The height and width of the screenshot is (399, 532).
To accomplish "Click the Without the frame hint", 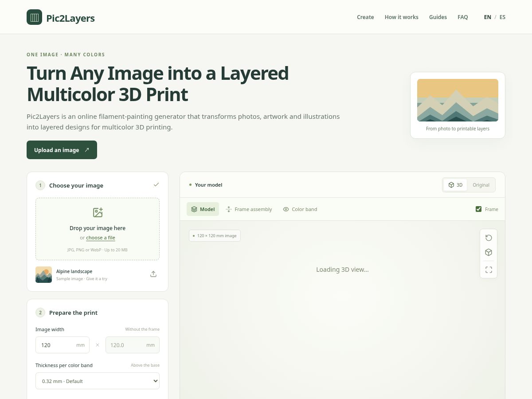I will coord(142,329).
